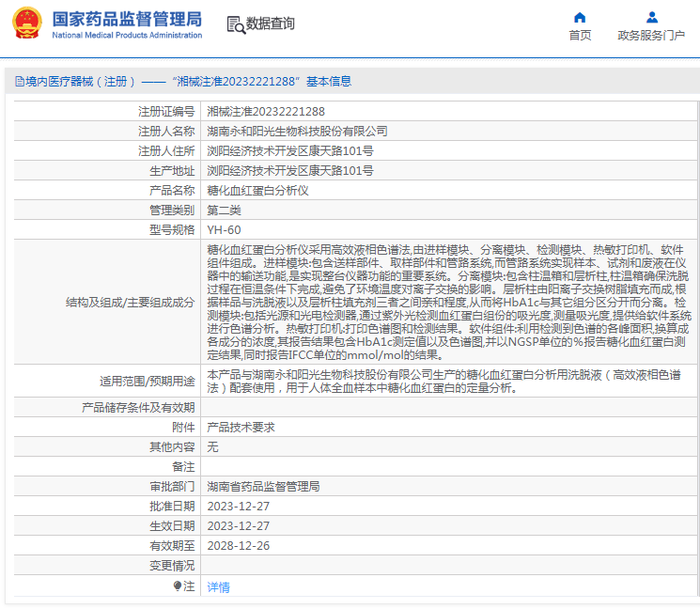
Task: Click the 备注 label
Action: click(x=183, y=466)
